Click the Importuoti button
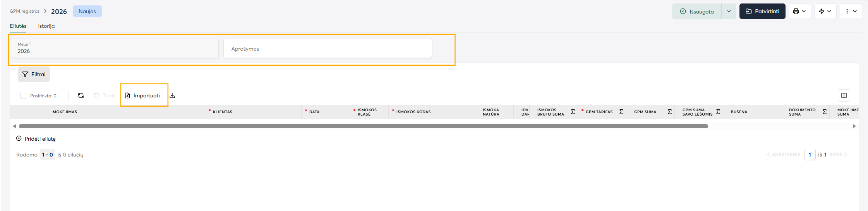 pyautogui.click(x=142, y=95)
